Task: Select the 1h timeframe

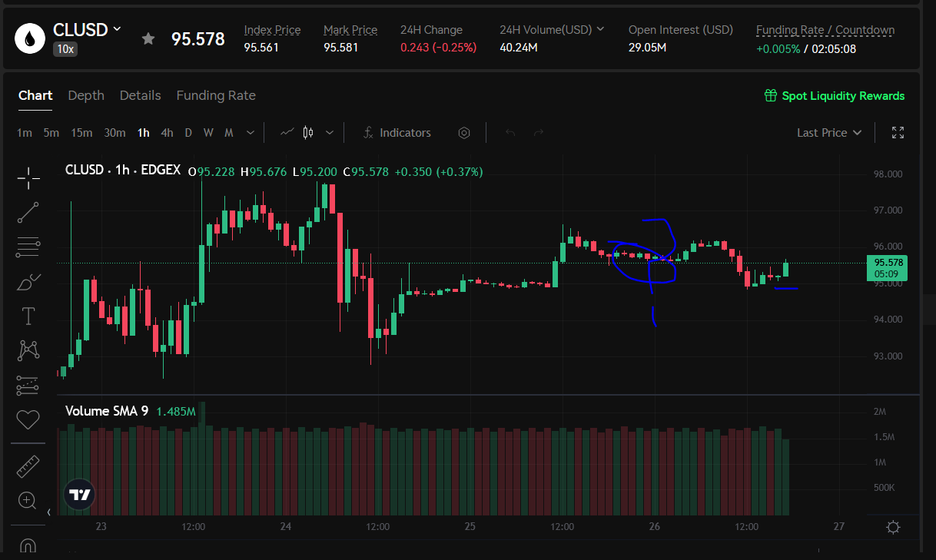Action: click(144, 132)
